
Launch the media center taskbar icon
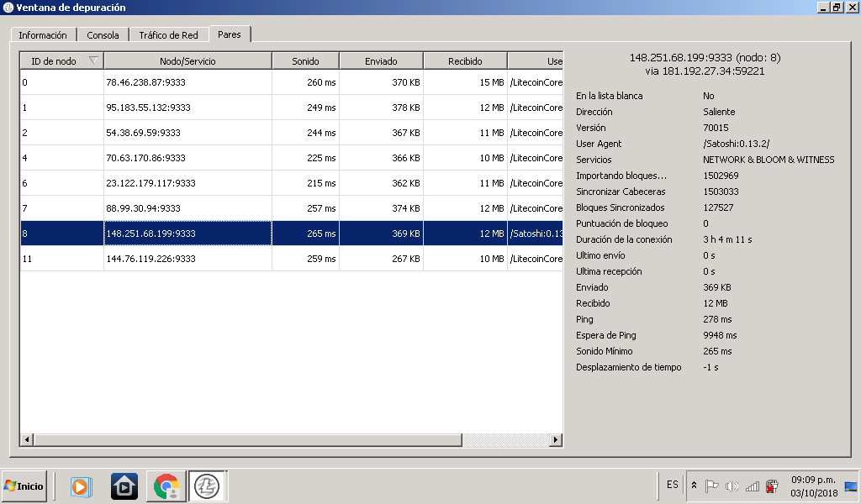[x=124, y=486]
